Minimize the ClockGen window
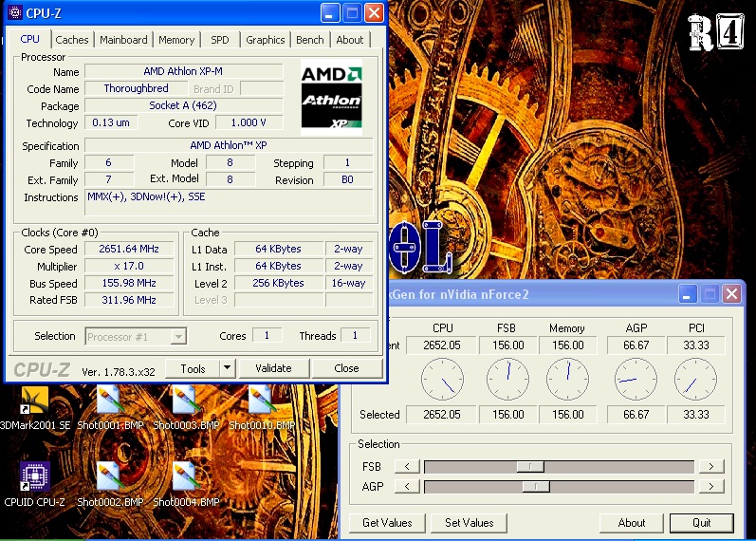Viewport: 756px width, 541px height. [688, 293]
